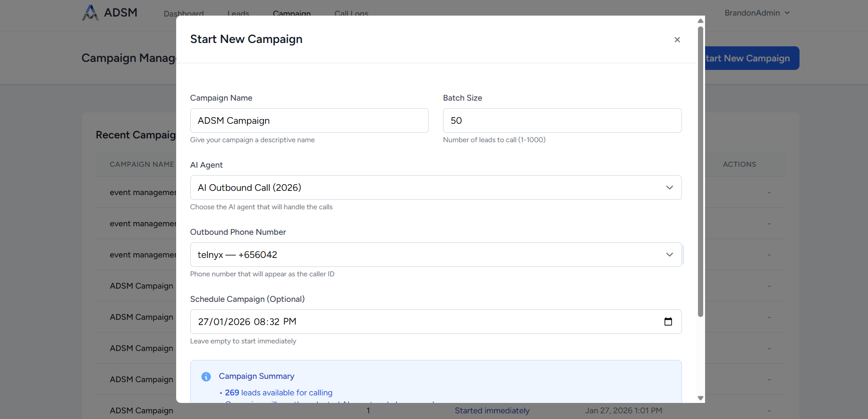
Task: Click the "Campaign Name" field label
Action: [x=221, y=98]
